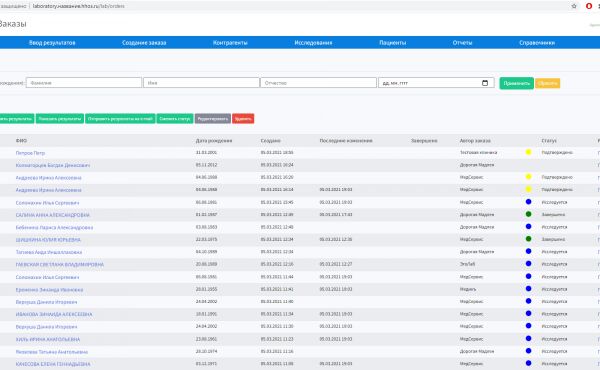Open patient link САЛИНА АННА АЛЕКСАНДРОВНА
The height and width of the screenshot is (370, 600).
52,215
